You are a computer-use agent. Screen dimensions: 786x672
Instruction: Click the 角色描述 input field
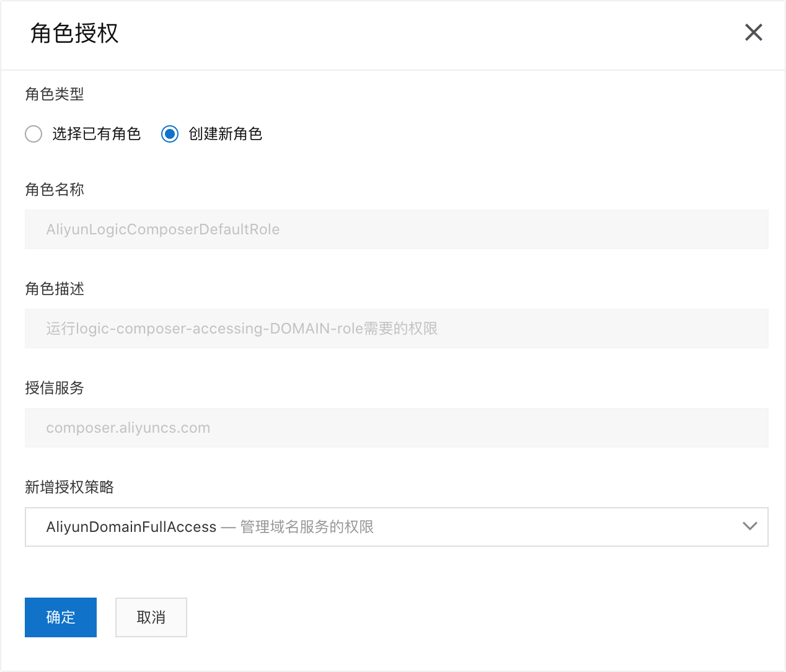pos(397,329)
